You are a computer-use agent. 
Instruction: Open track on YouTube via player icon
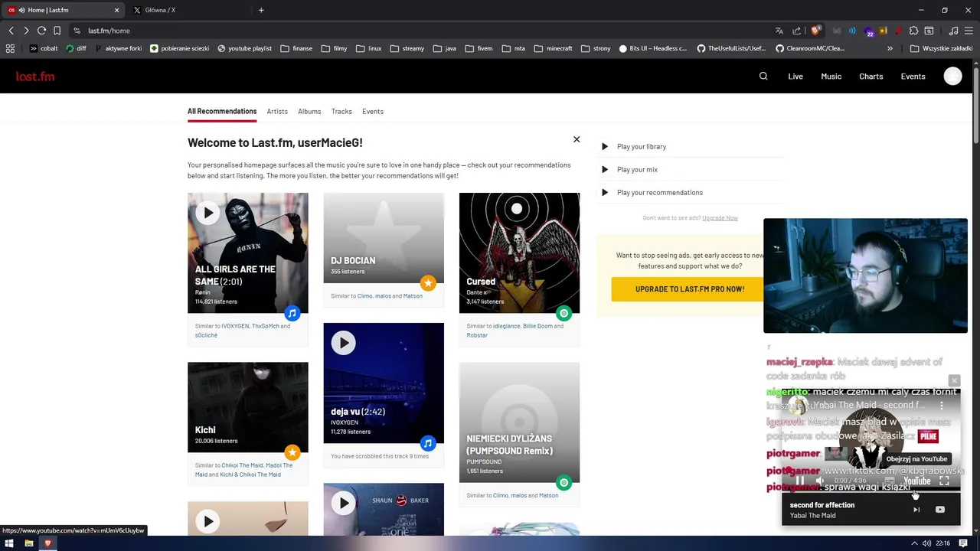pyautogui.click(x=940, y=510)
